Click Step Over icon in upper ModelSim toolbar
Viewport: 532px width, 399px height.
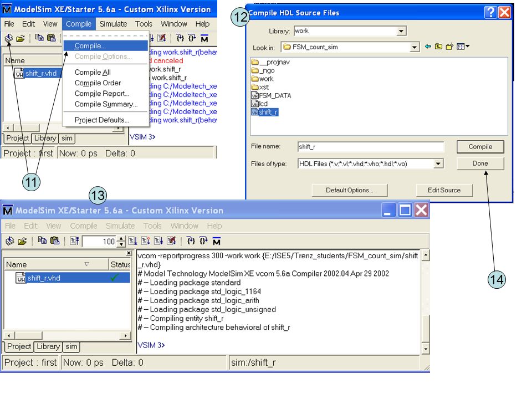tap(192, 38)
